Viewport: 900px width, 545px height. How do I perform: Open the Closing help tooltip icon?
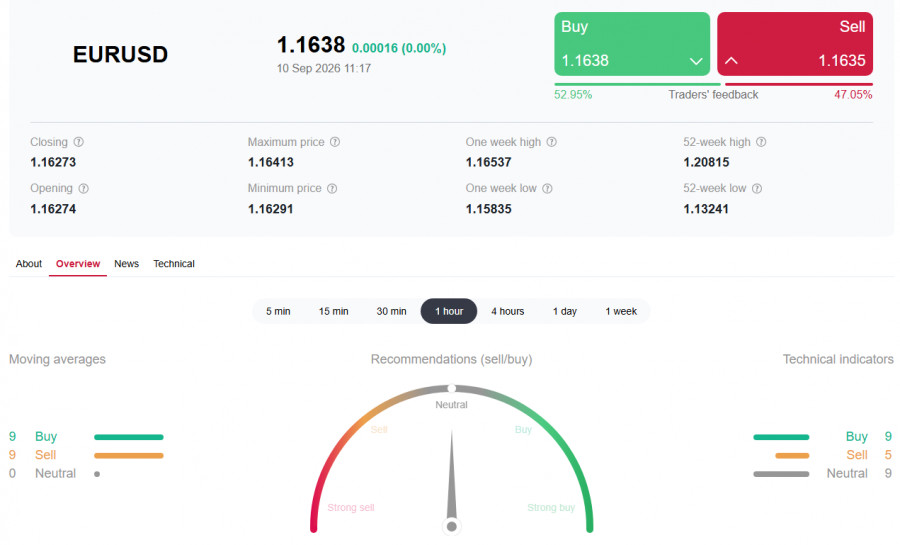[x=79, y=142]
